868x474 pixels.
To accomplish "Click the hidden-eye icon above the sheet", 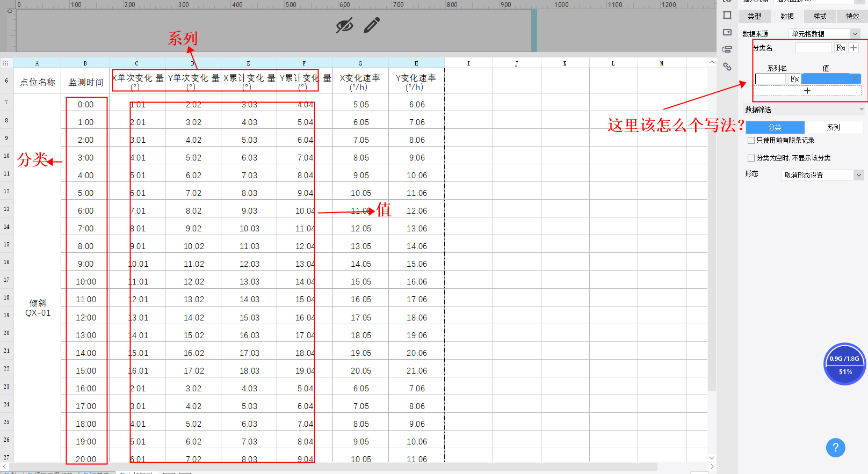I will (344, 25).
